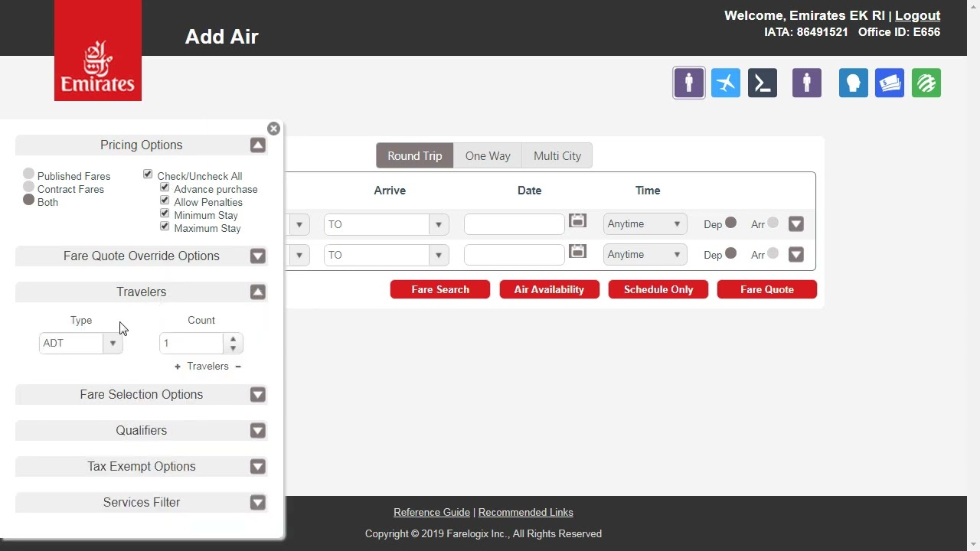Uncheck the Advance purchase checkbox
Image resolution: width=980 pixels, height=551 pixels.
coord(165,188)
